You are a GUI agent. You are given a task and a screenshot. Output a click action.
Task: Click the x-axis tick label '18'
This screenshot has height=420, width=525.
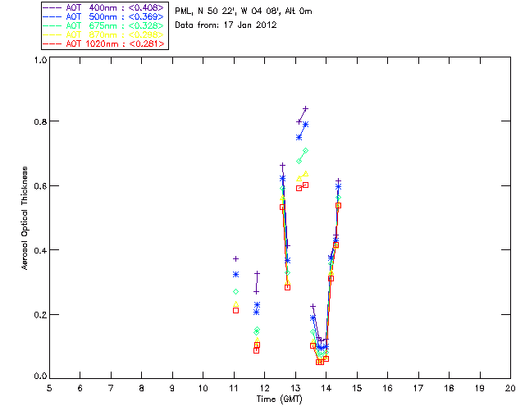449,388
